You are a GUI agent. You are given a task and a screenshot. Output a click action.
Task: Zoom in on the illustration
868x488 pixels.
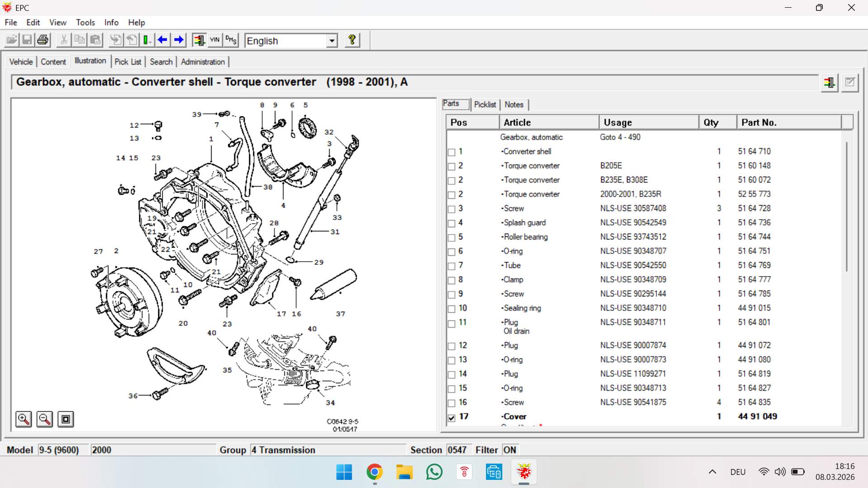(x=24, y=419)
